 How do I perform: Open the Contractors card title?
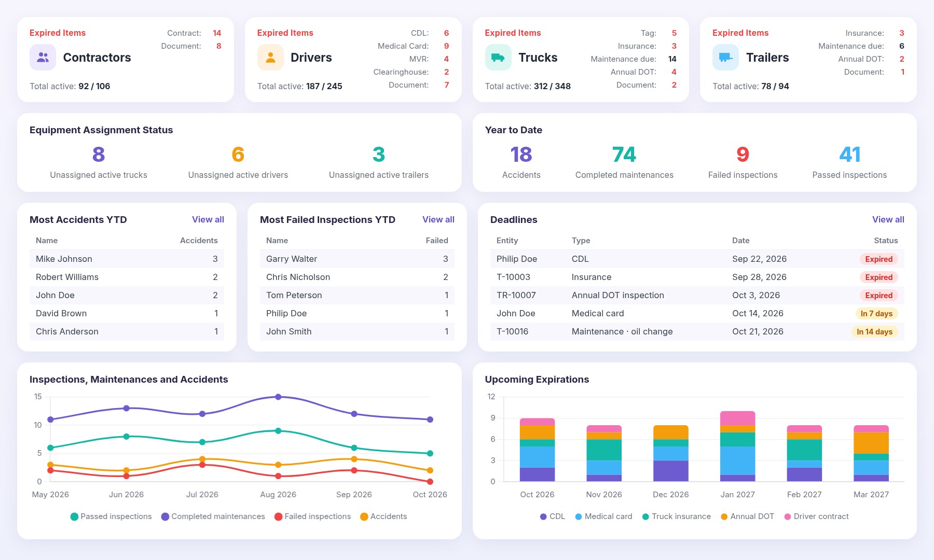(97, 58)
